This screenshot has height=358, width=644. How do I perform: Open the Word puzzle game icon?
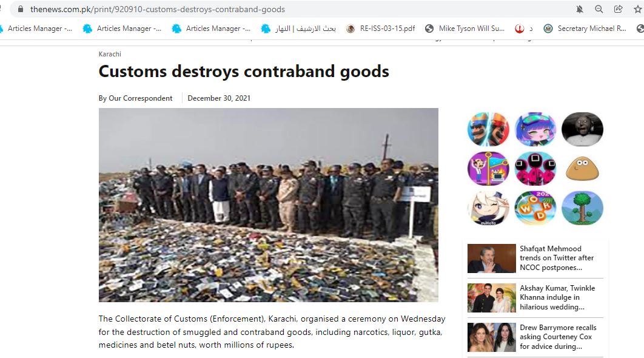[x=535, y=208]
